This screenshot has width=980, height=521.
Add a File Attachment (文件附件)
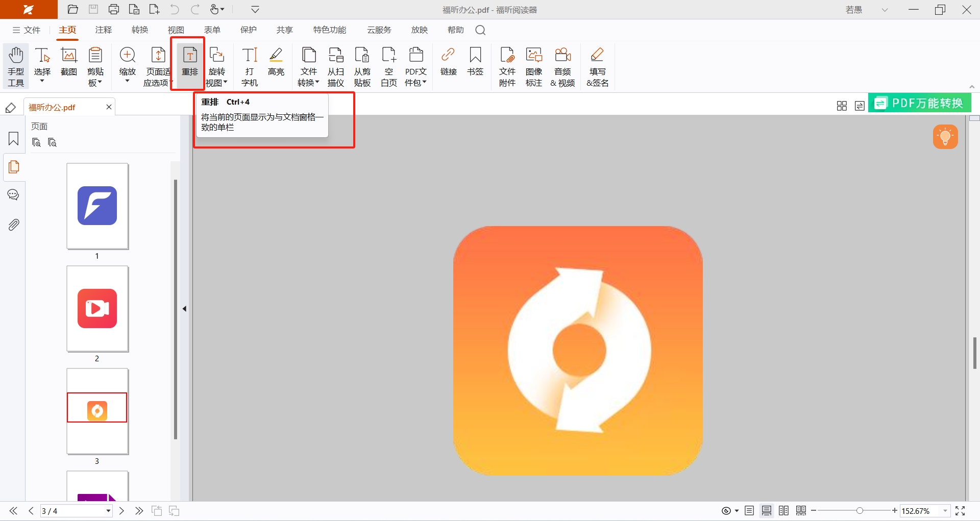[507, 66]
